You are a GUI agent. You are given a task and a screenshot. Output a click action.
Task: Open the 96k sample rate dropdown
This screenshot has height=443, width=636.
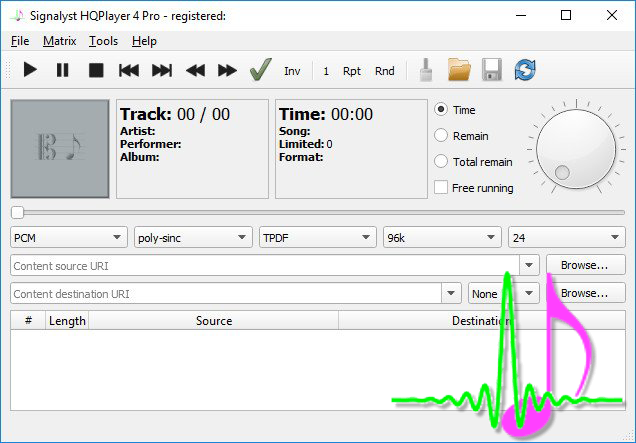(x=442, y=237)
